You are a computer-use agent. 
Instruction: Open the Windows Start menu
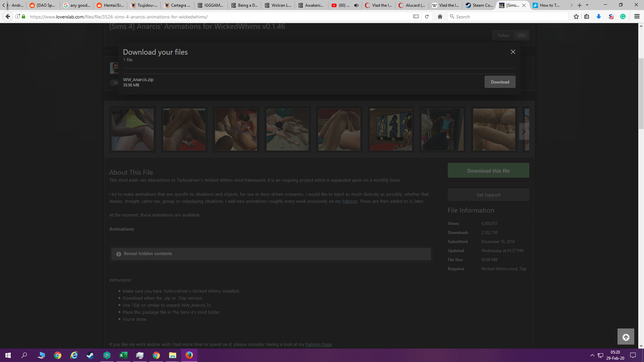[8, 355]
